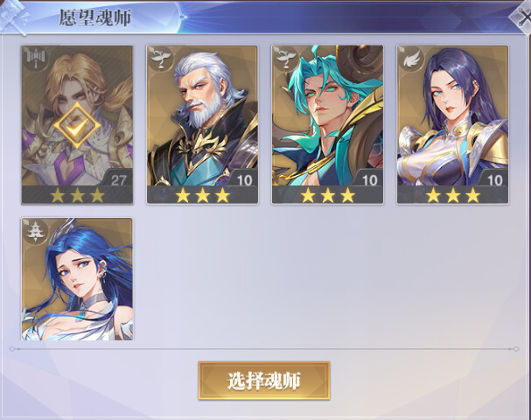This screenshot has width=531, height=420.
Task: Click the tower class icon on blond card
Action: click(x=36, y=59)
